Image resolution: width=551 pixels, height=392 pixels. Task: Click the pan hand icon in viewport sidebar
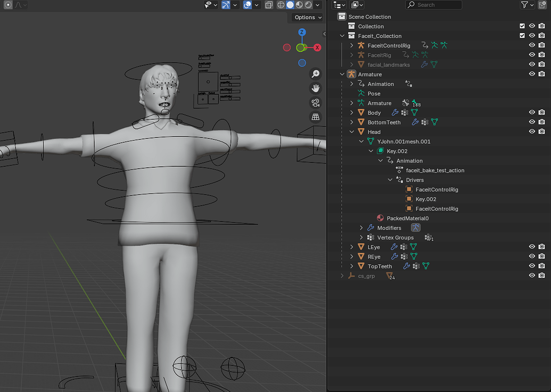pyautogui.click(x=316, y=88)
